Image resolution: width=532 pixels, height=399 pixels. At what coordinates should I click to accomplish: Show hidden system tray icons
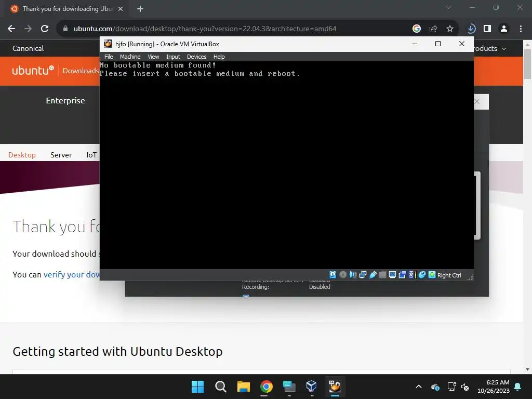pos(419,387)
